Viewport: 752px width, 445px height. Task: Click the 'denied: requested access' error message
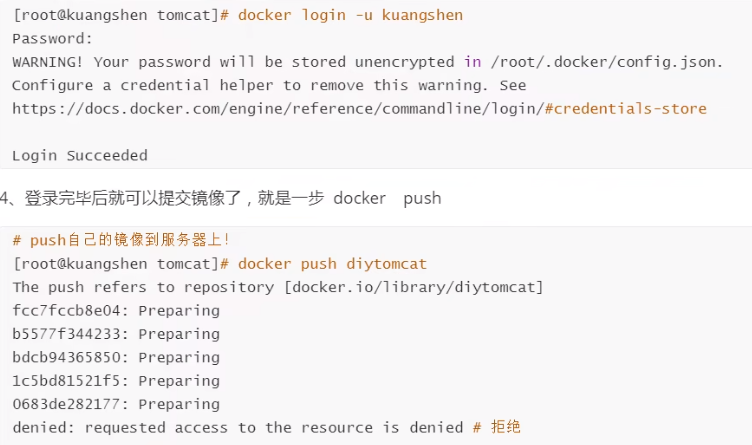238,428
